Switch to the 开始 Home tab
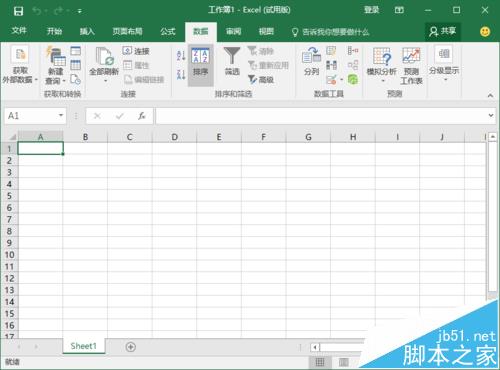 pyautogui.click(x=54, y=31)
